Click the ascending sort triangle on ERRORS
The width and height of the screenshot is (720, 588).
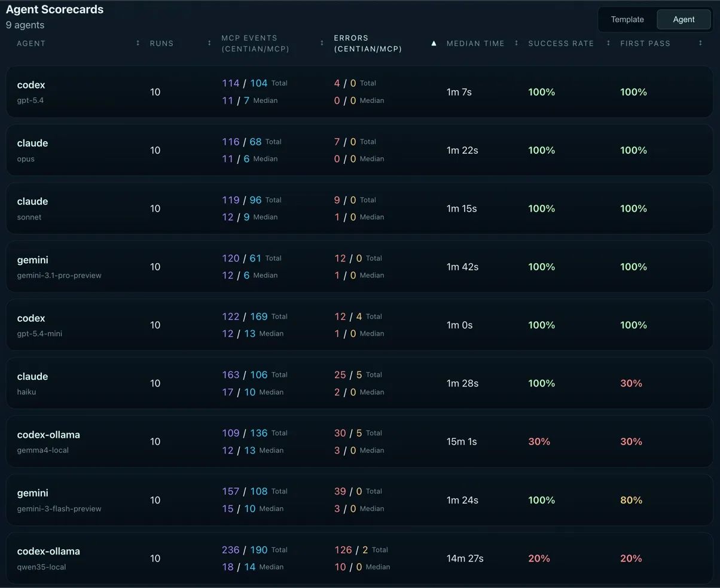click(434, 43)
